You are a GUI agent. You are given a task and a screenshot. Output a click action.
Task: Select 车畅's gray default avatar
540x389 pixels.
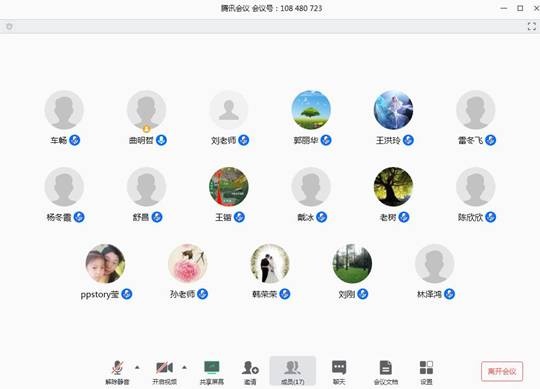[64, 110]
